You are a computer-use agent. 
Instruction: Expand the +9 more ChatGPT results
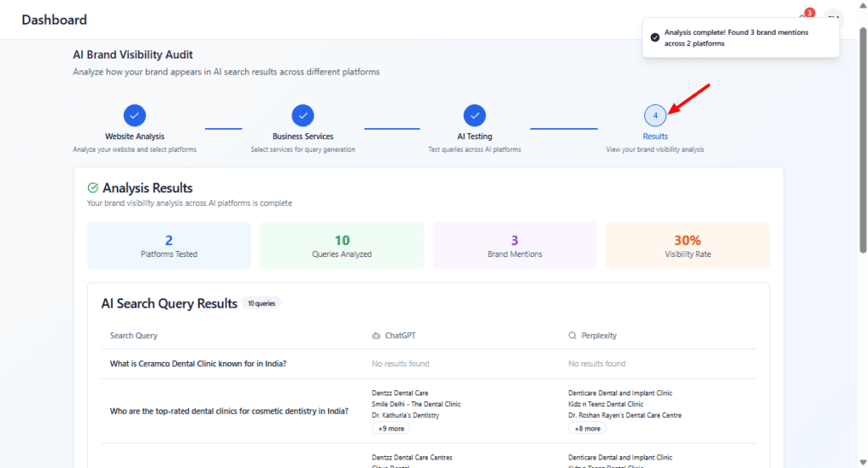(x=390, y=429)
